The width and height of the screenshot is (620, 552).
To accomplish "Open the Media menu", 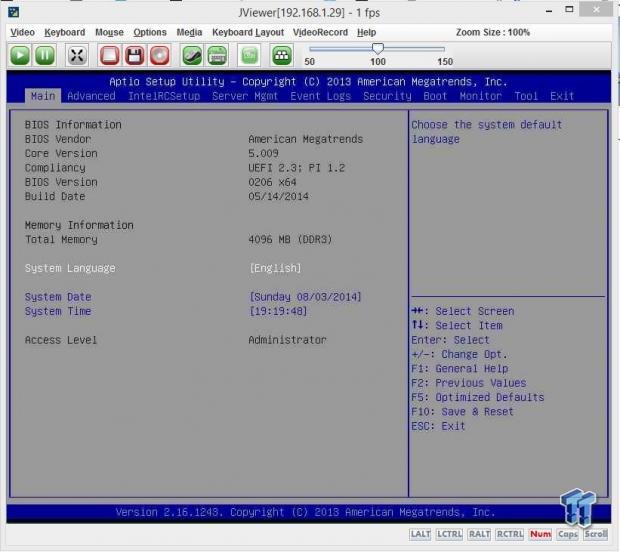I will coord(189,32).
